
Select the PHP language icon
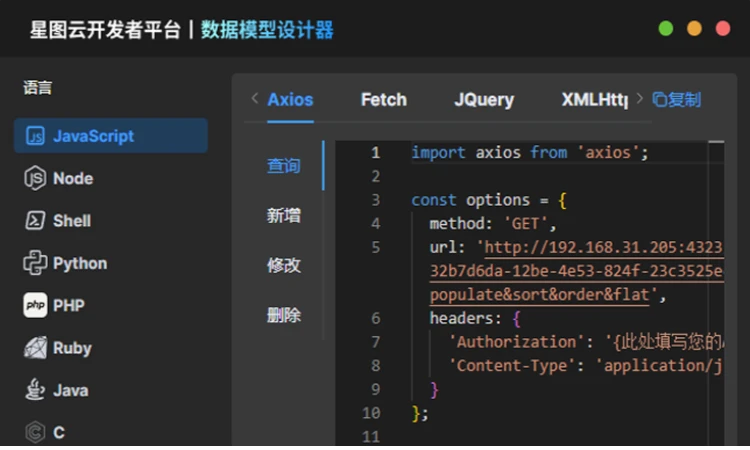36,306
